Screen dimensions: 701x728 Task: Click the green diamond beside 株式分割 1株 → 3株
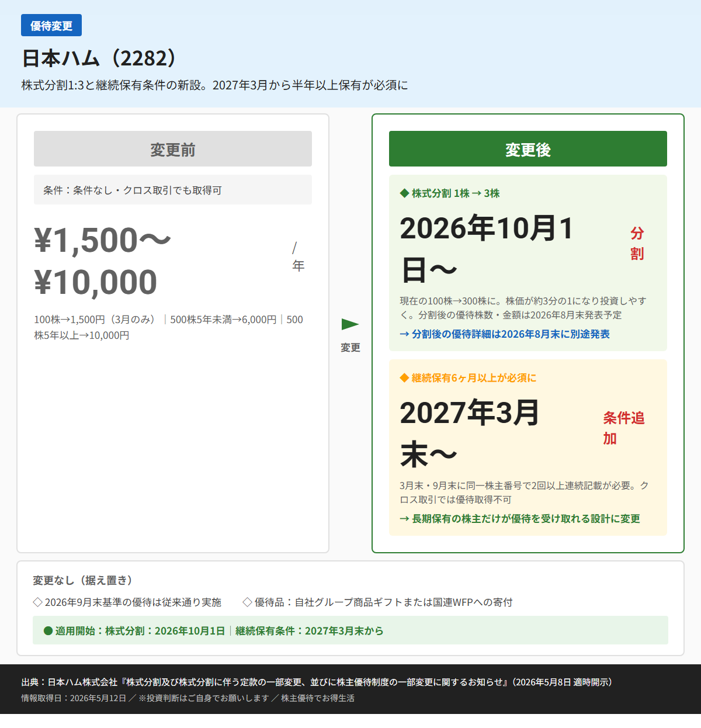404,193
